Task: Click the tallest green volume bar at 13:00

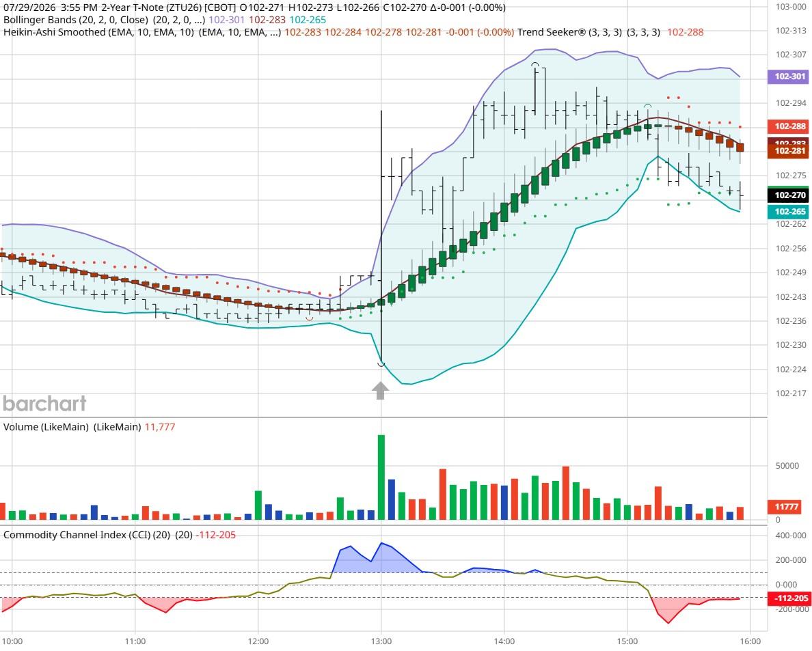Action: click(381, 477)
